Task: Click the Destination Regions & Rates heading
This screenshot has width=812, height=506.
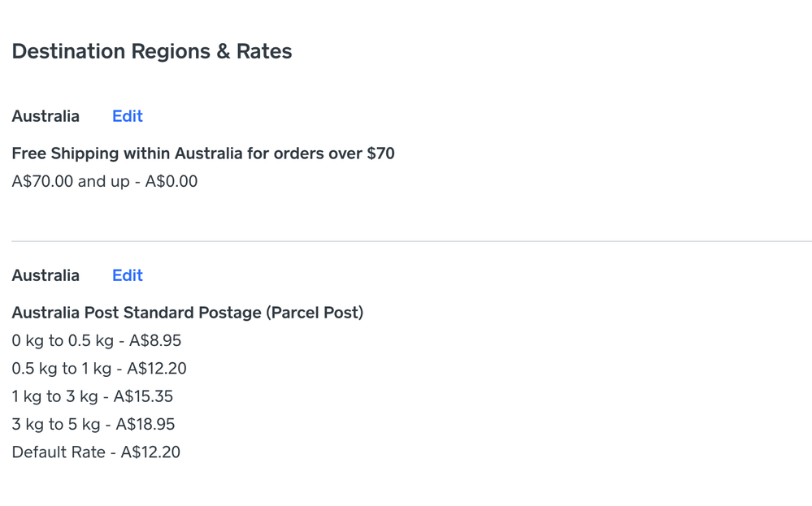Action: [x=152, y=52]
